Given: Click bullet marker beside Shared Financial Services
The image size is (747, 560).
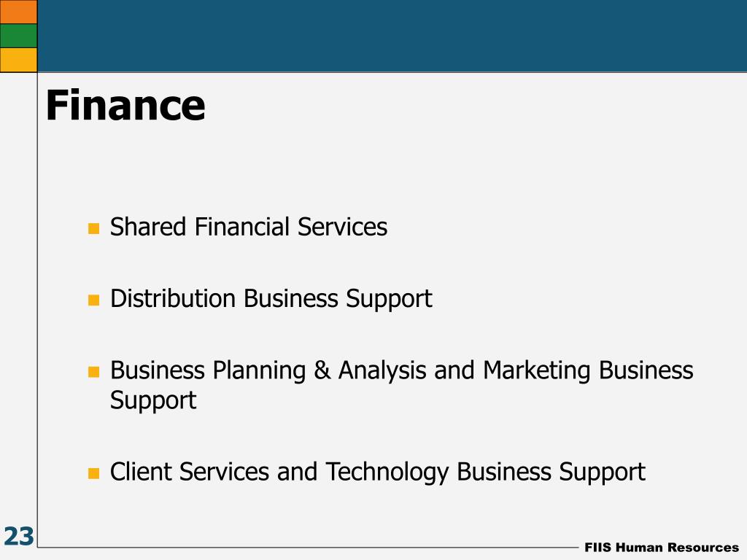Looking at the screenshot, I should [94, 229].
